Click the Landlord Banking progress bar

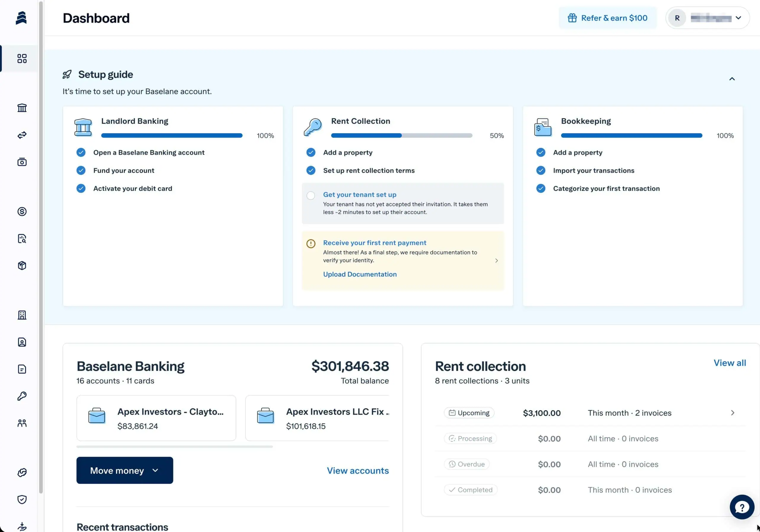(172, 135)
